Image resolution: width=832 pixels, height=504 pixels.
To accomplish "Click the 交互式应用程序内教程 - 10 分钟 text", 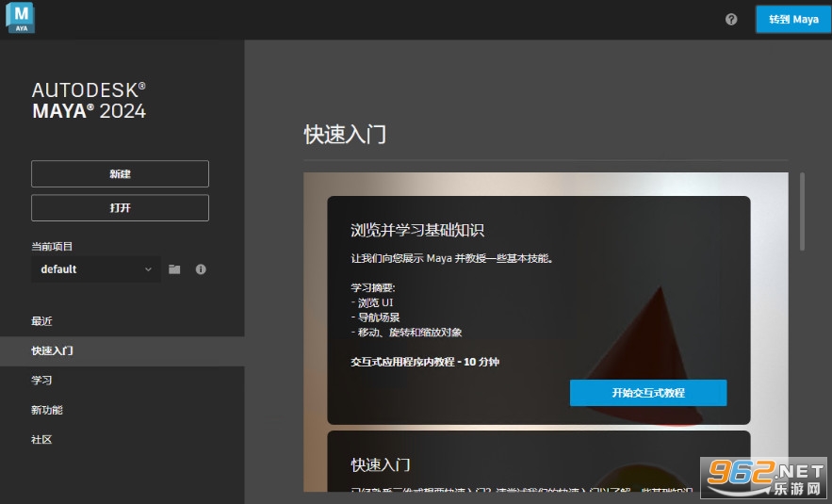I will click(x=425, y=362).
